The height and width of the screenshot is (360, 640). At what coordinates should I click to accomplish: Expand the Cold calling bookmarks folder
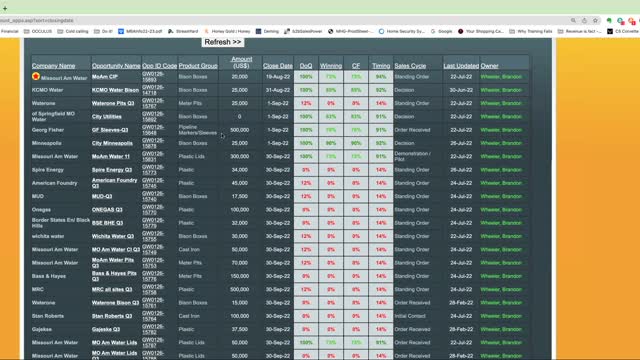click(x=73, y=31)
